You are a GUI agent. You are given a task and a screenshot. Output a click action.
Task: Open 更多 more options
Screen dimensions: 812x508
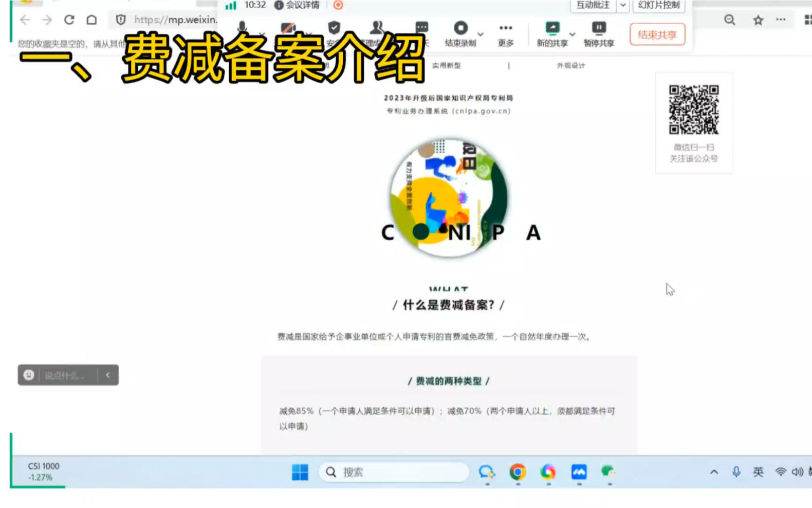point(506,34)
